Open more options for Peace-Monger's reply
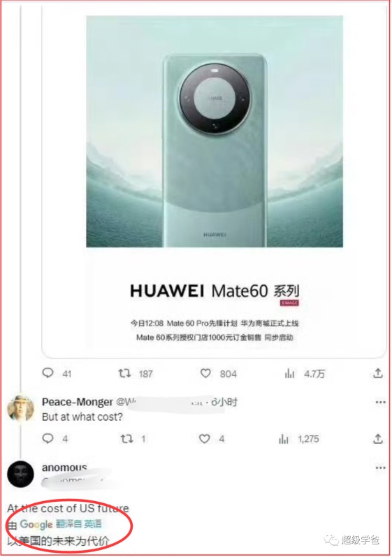This screenshot has width=392, height=557. (380, 402)
